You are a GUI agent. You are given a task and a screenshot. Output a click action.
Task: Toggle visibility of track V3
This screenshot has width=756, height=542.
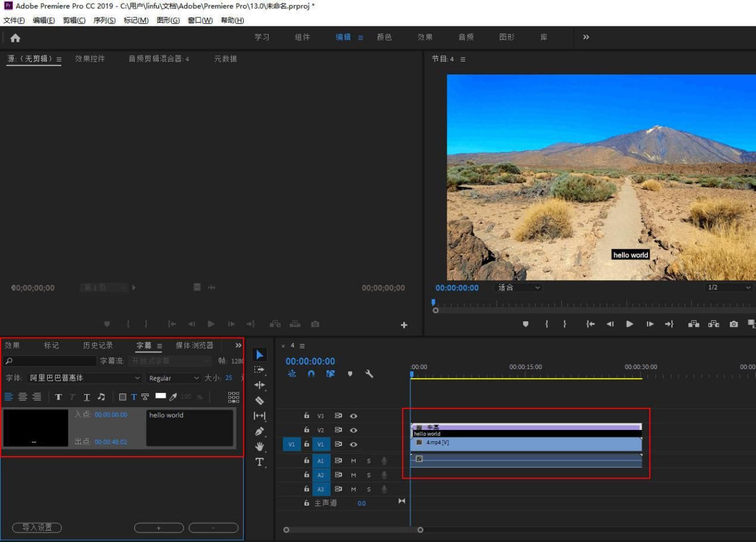(x=353, y=416)
